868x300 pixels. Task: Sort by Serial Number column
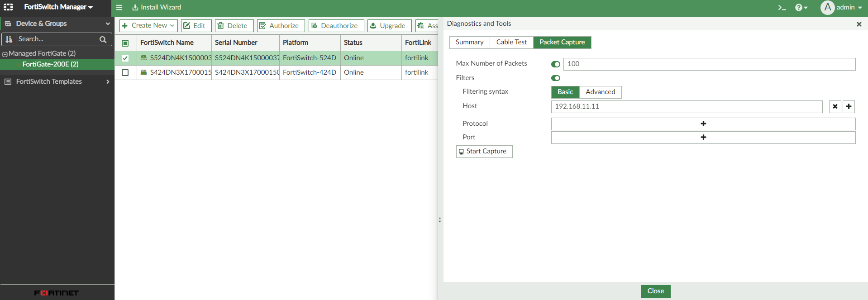(245, 43)
